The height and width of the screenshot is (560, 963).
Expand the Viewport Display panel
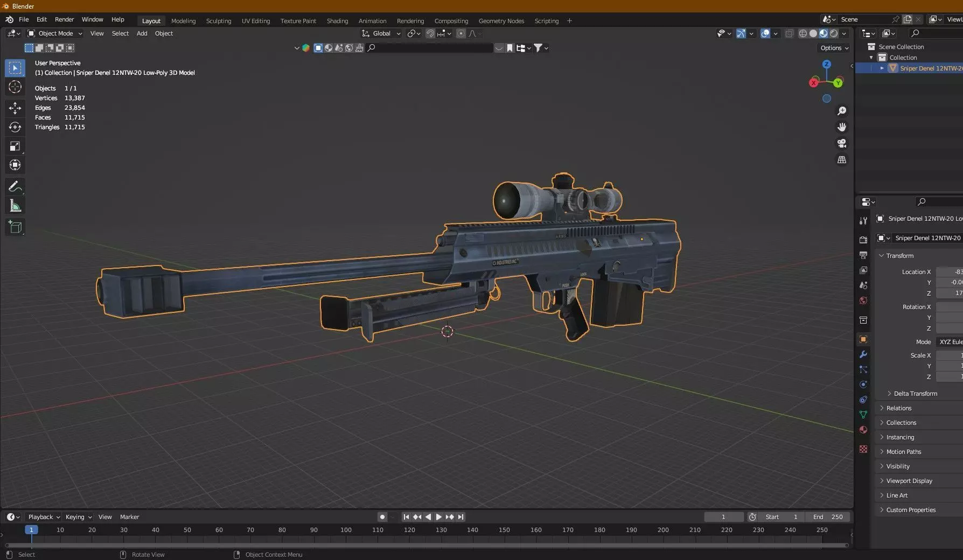click(909, 481)
